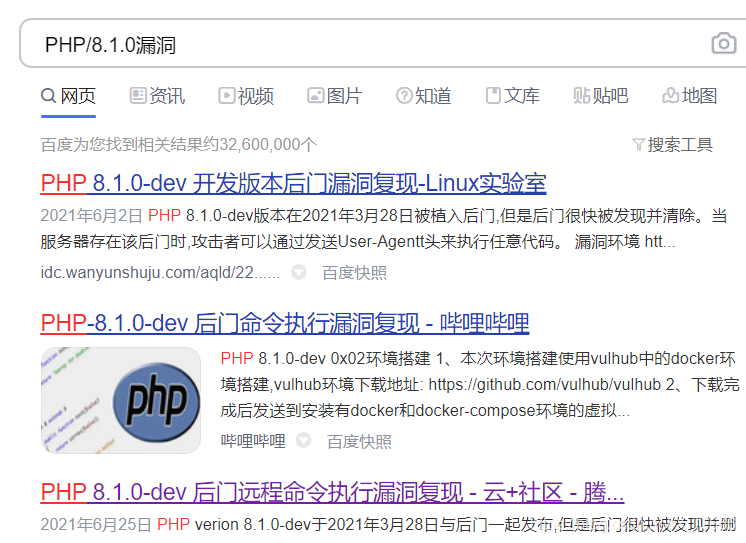The width and height of the screenshot is (746, 543).
Task: Click the 2021年6月2日 date text
Action: (x=91, y=216)
